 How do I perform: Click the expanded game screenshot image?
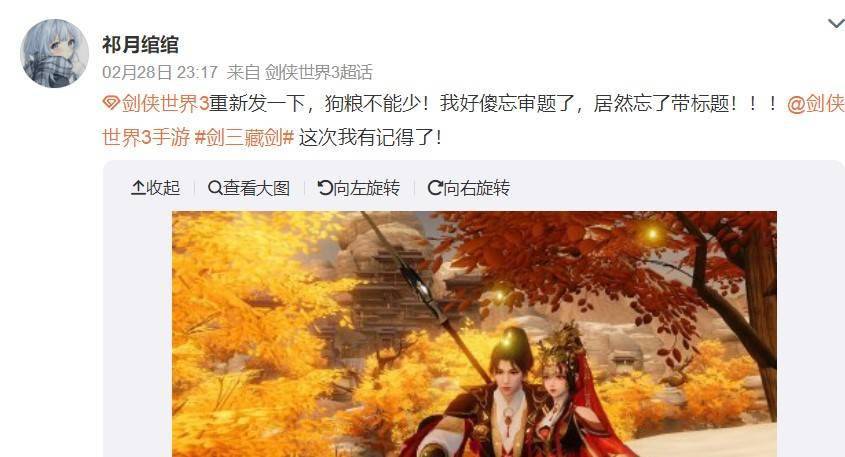pos(474,334)
